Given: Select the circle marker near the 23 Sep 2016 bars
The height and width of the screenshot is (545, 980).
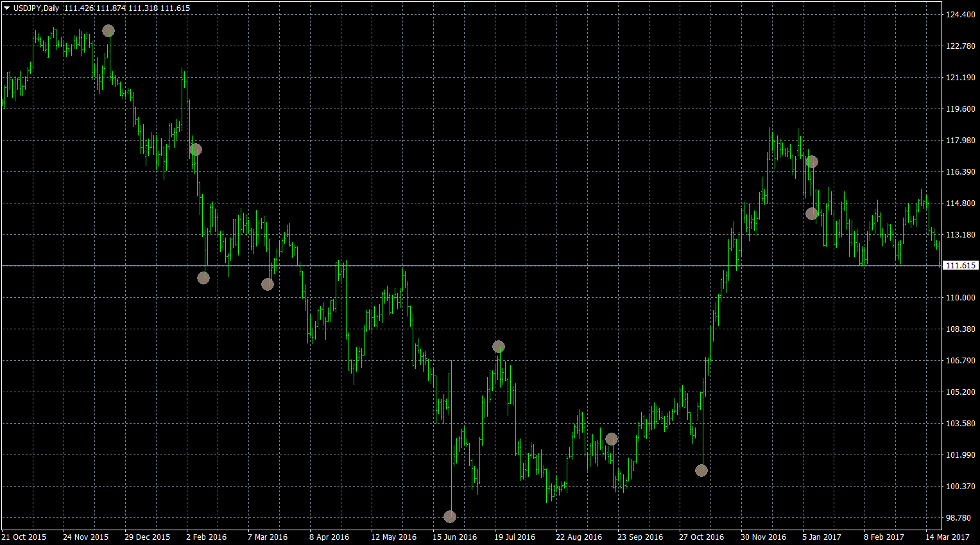Looking at the screenshot, I should click(612, 439).
